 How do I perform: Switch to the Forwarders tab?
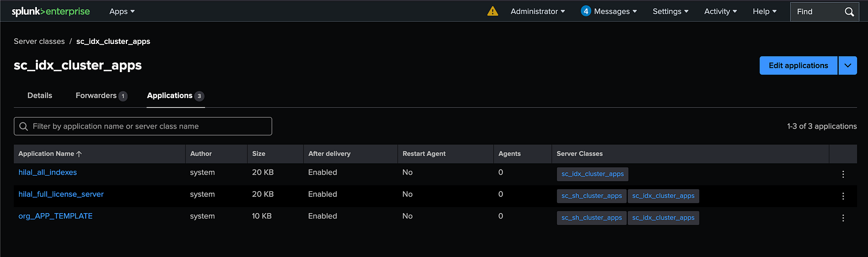point(101,95)
